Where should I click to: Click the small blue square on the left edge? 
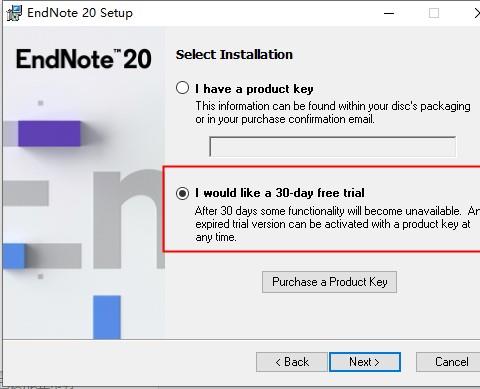[14, 256]
